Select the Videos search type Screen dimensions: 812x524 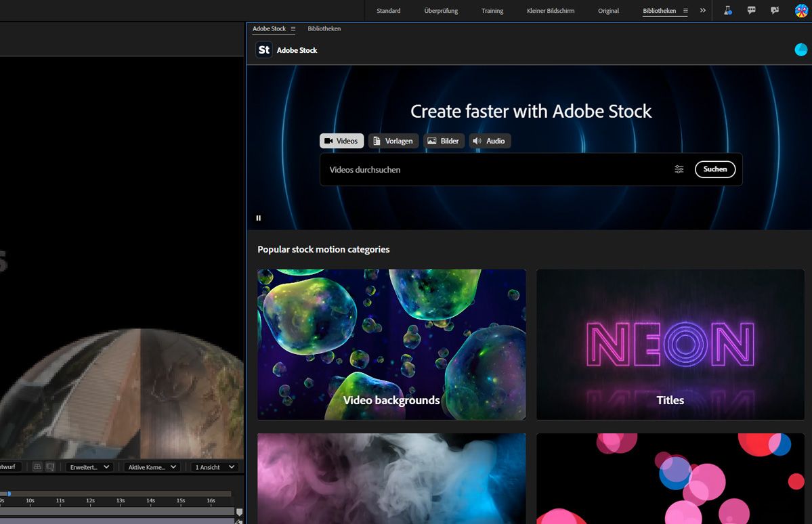pyautogui.click(x=342, y=141)
